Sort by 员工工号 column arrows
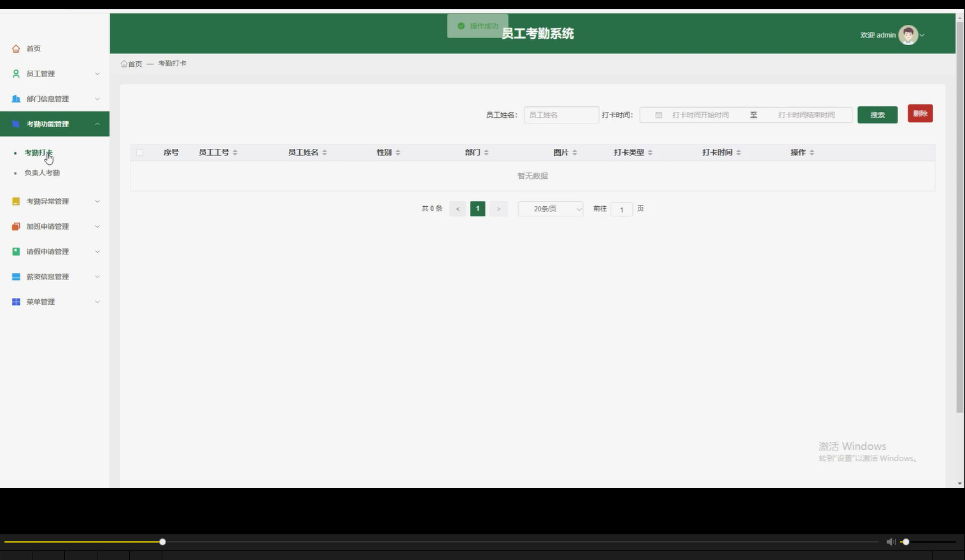Screen dimensions: 965x560 coord(235,153)
